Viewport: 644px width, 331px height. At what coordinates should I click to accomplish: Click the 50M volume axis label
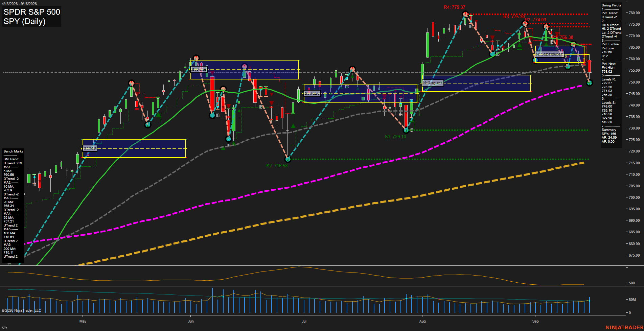click(x=632, y=300)
